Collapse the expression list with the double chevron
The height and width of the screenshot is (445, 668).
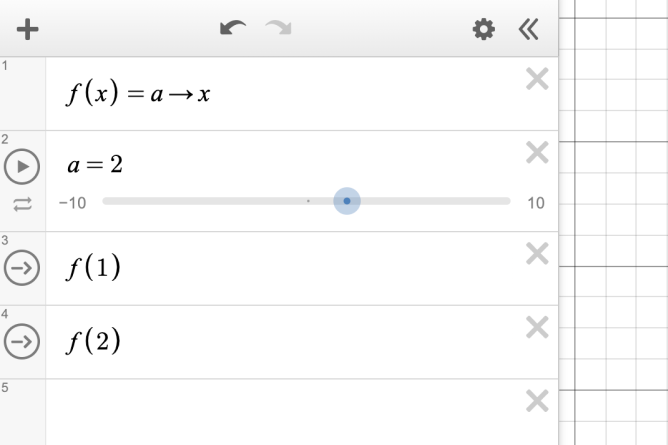(x=528, y=30)
